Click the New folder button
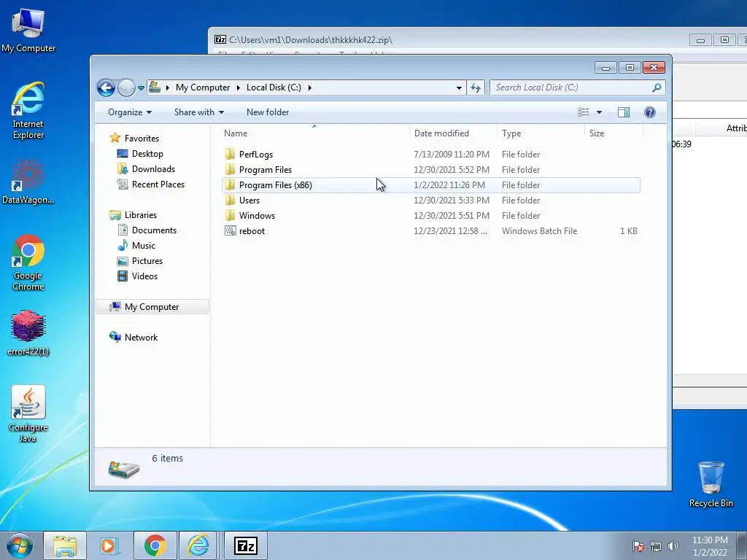747x560 pixels. [268, 112]
